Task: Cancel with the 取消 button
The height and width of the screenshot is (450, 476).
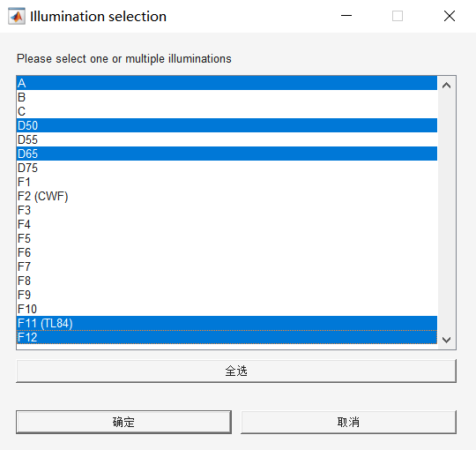Action: [348, 422]
